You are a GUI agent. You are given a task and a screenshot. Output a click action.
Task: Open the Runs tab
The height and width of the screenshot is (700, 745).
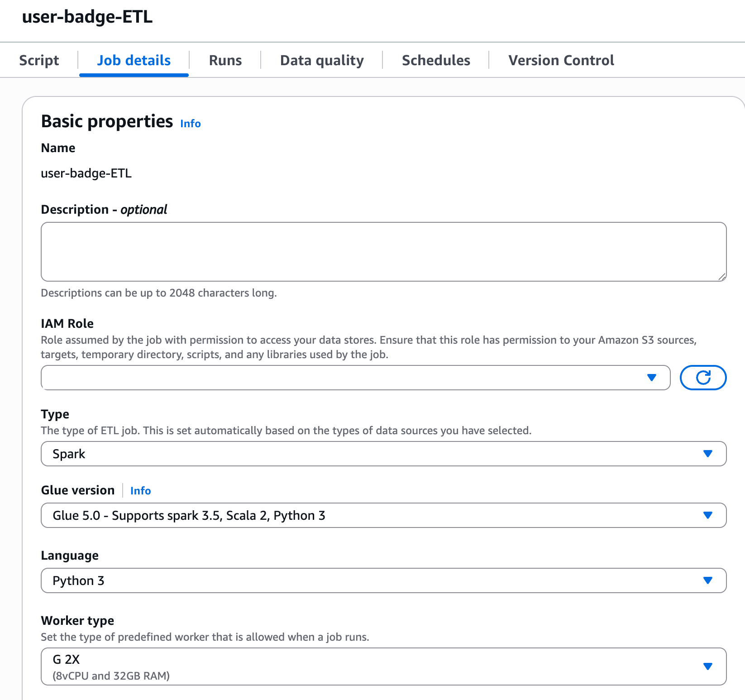pyautogui.click(x=225, y=60)
